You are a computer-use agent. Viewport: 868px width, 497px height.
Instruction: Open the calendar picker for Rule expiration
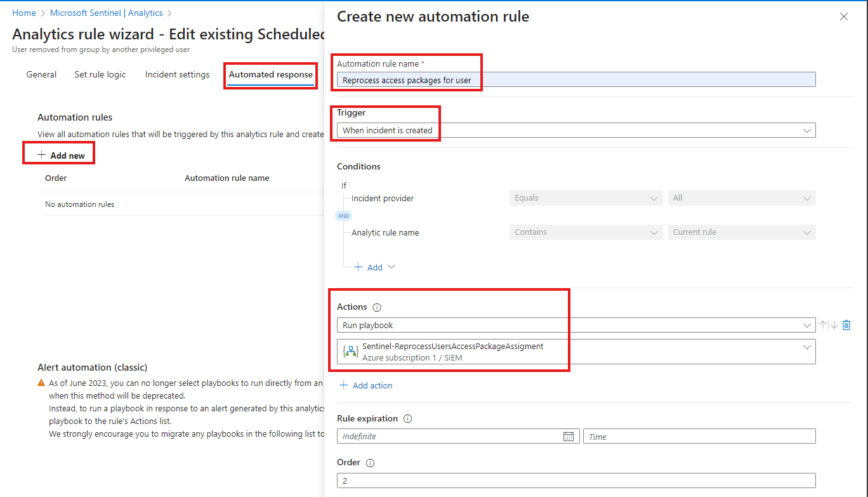(x=569, y=436)
